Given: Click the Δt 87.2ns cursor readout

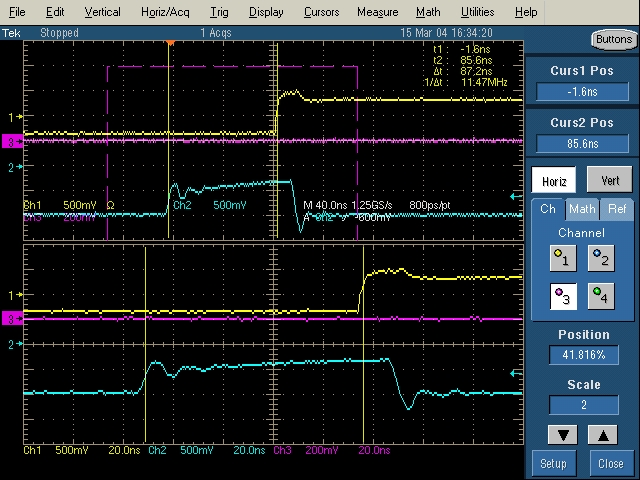Looking at the screenshot, I should tap(463, 71).
